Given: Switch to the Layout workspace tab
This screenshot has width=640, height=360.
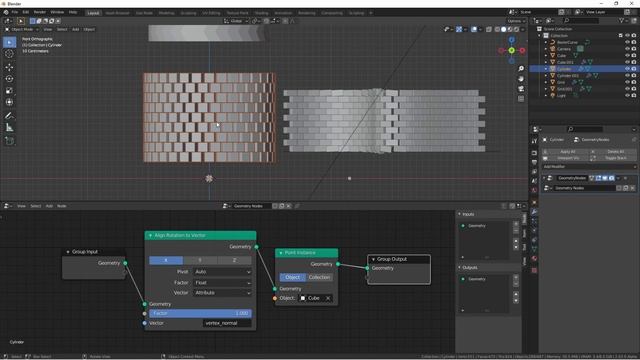Looking at the screenshot, I should (93, 13).
